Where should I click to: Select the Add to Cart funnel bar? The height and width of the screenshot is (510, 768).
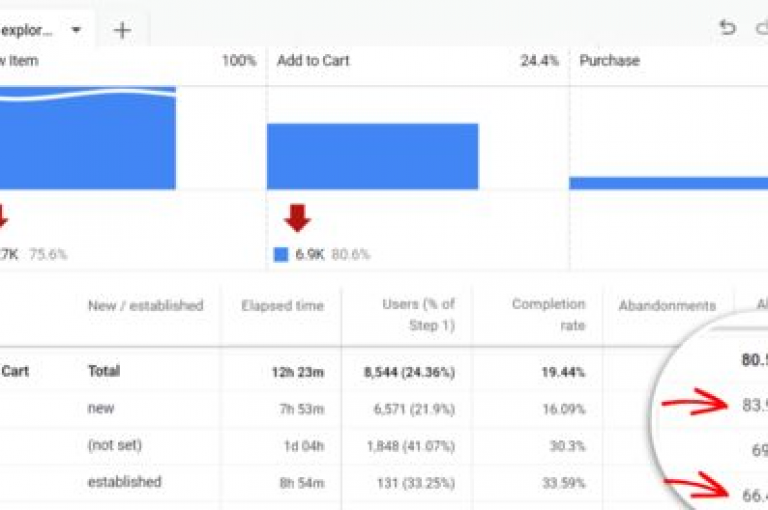372,156
